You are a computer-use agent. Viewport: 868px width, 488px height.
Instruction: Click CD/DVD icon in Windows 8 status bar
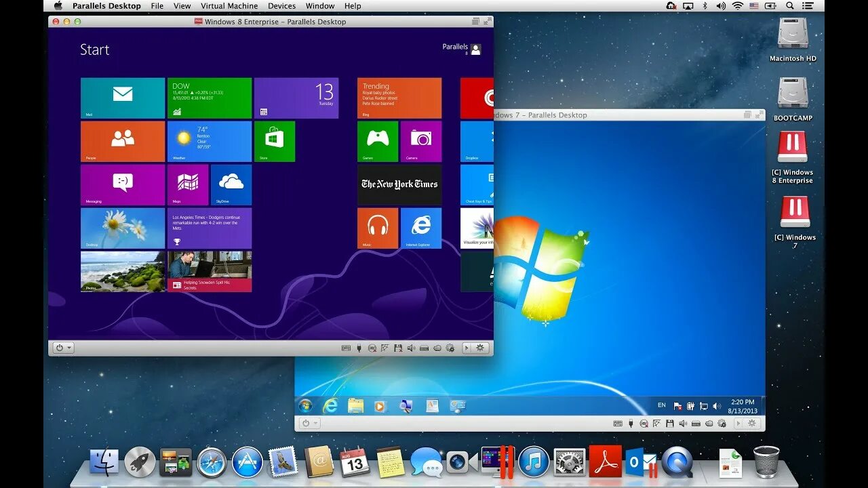pos(372,348)
